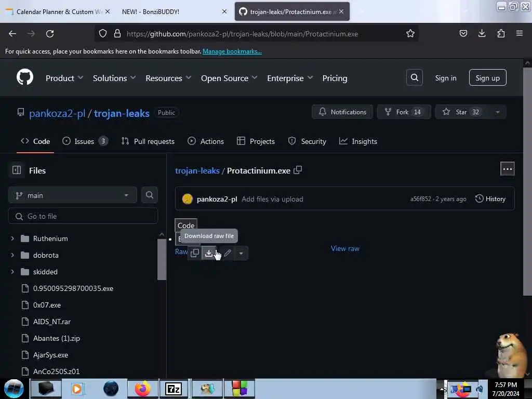532x399 pixels.
Task: Open the edit options dropdown arrow
Action: 241,253
